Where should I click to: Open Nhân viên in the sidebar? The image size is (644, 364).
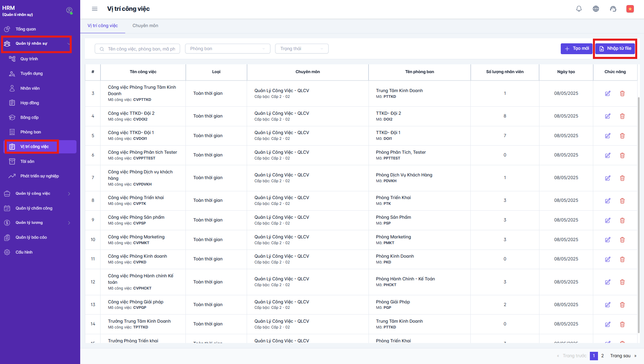click(x=30, y=88)
